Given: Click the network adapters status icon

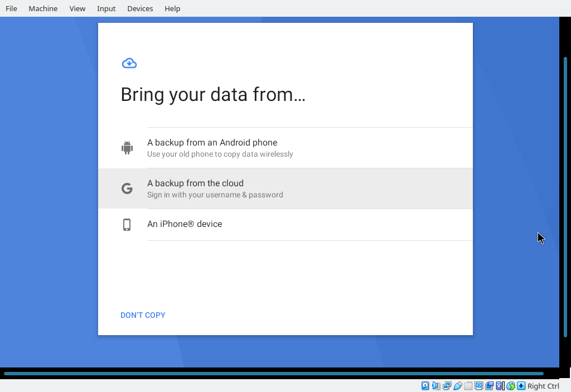Looking at the screenshot, I should (447, 385).
